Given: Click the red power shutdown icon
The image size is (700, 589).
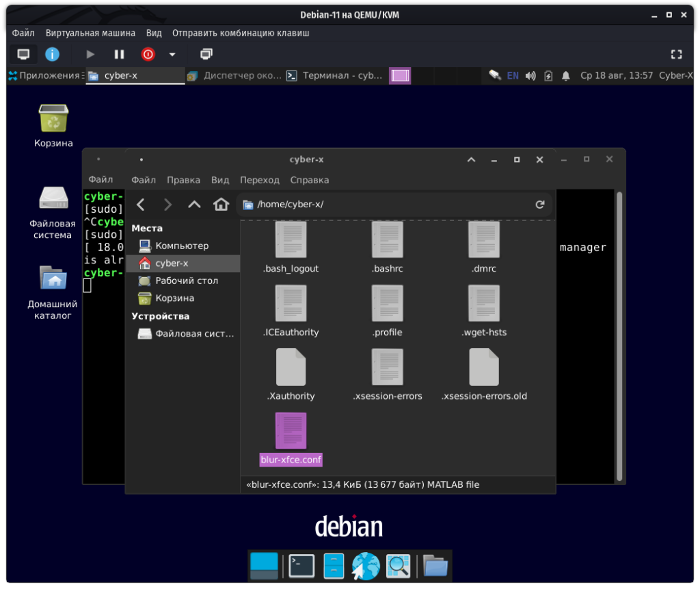Looking at the screenshot, I should (148, 54).
